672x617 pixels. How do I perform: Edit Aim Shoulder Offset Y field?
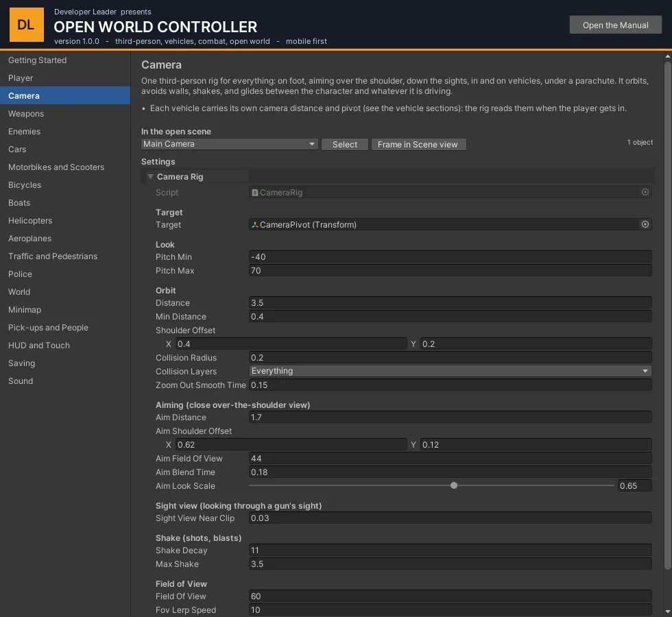coord(536,445)
